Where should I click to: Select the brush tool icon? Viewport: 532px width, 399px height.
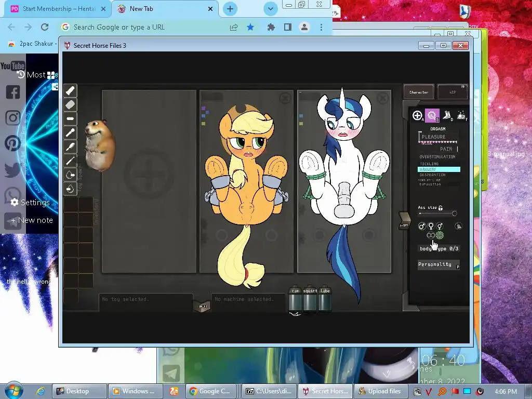tap(70, 147)
